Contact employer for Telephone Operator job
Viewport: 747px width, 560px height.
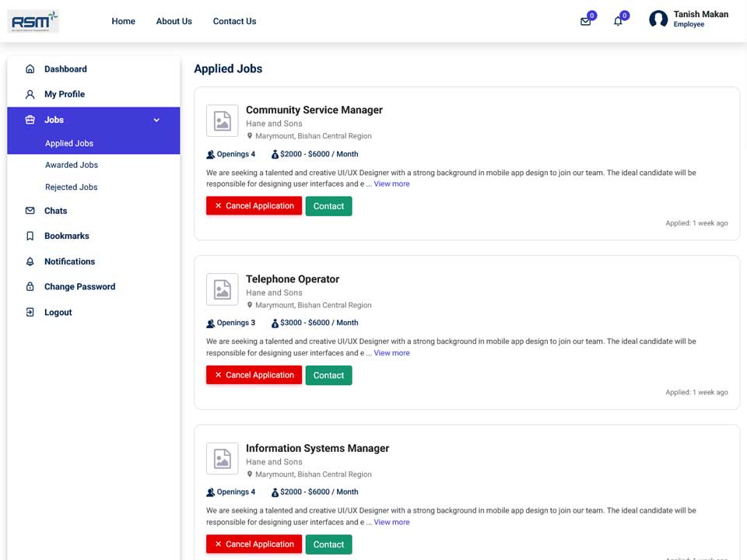[x=328, y=375]
